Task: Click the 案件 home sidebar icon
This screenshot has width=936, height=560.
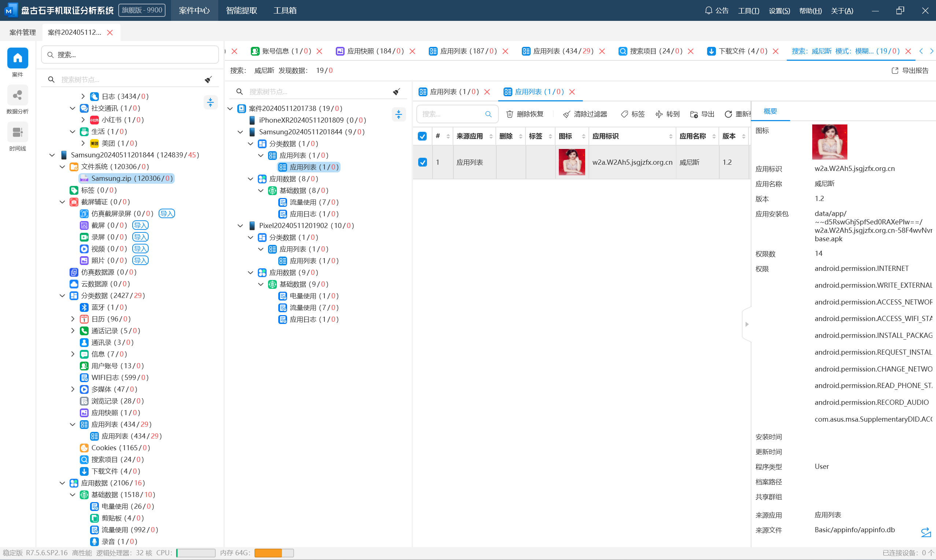Action: [x=17, y=58]
